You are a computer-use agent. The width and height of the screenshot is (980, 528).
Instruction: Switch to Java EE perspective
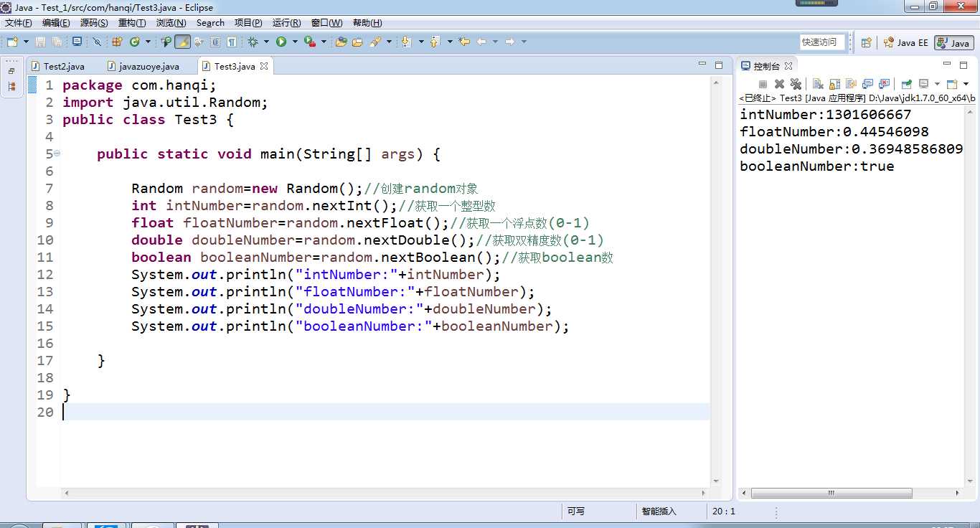906,42
